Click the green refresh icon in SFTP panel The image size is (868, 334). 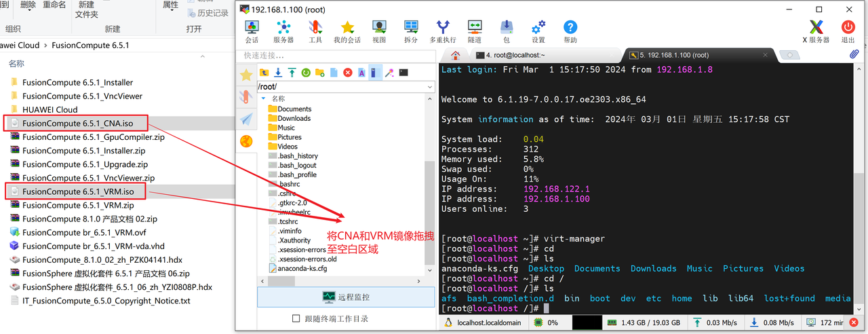pos(306,73)
